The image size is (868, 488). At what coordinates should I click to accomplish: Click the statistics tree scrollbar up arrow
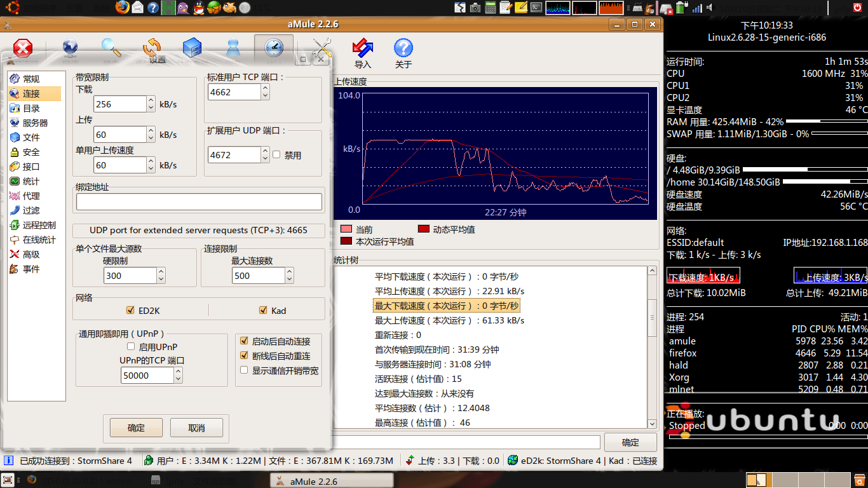[652, 271]
